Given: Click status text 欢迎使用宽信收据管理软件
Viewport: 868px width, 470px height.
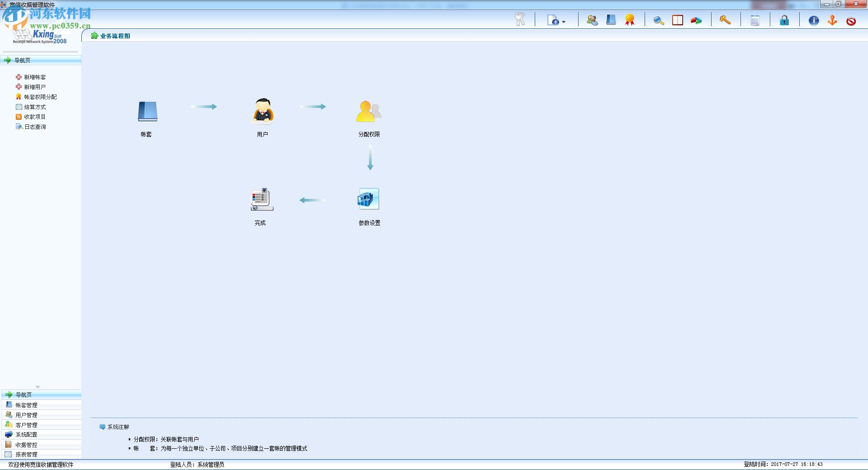Looking at the screenshot, I should point(41,465).
